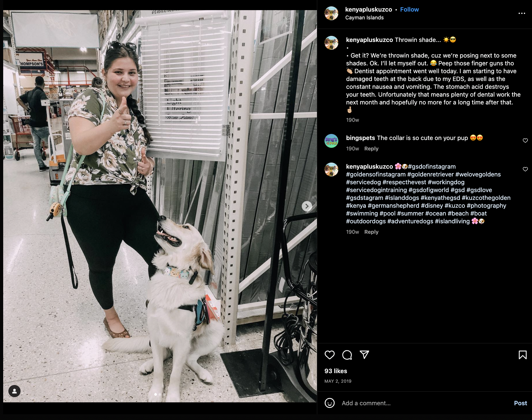Viewport: 532px width, 420px height.
Task: Submit comment with Post button
Action: tap(520, 403)
